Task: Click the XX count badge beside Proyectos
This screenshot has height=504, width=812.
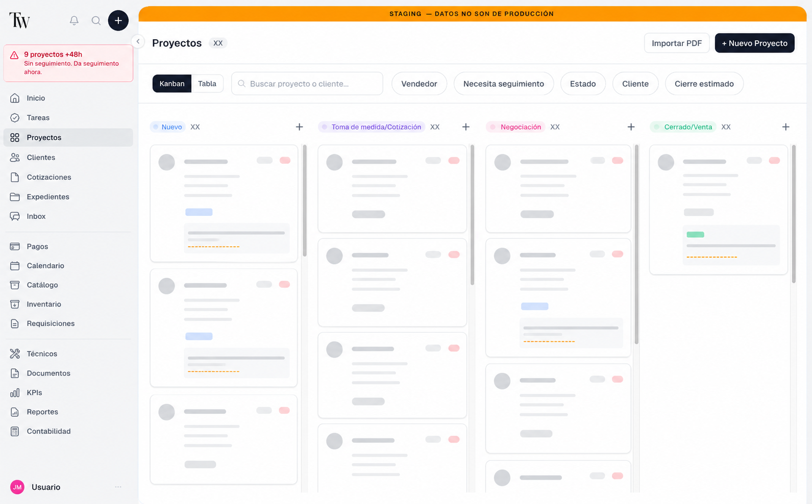Action: (x=218, y=43)
